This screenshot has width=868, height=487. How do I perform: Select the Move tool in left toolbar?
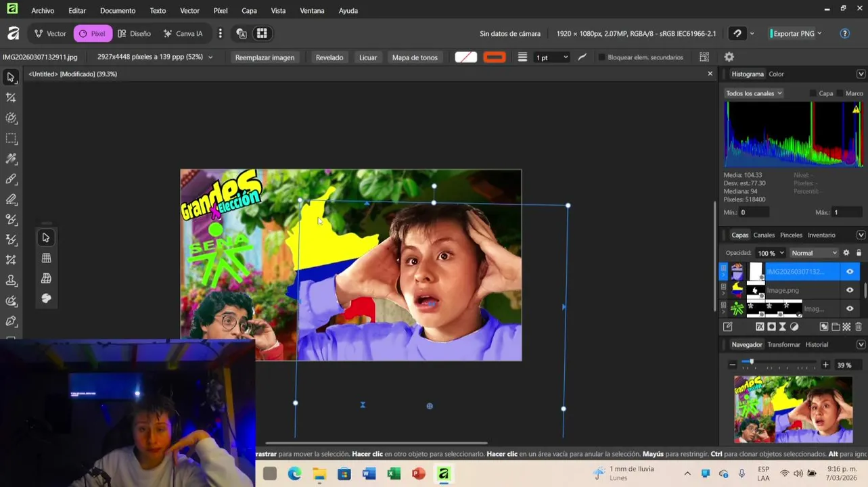tap(11, 78)
